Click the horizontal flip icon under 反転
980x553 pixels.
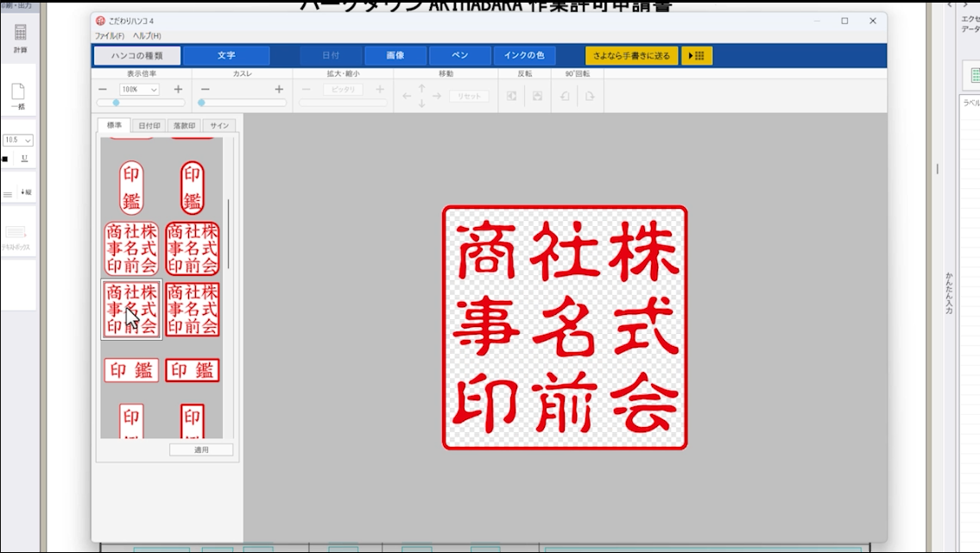coord(512,96)
